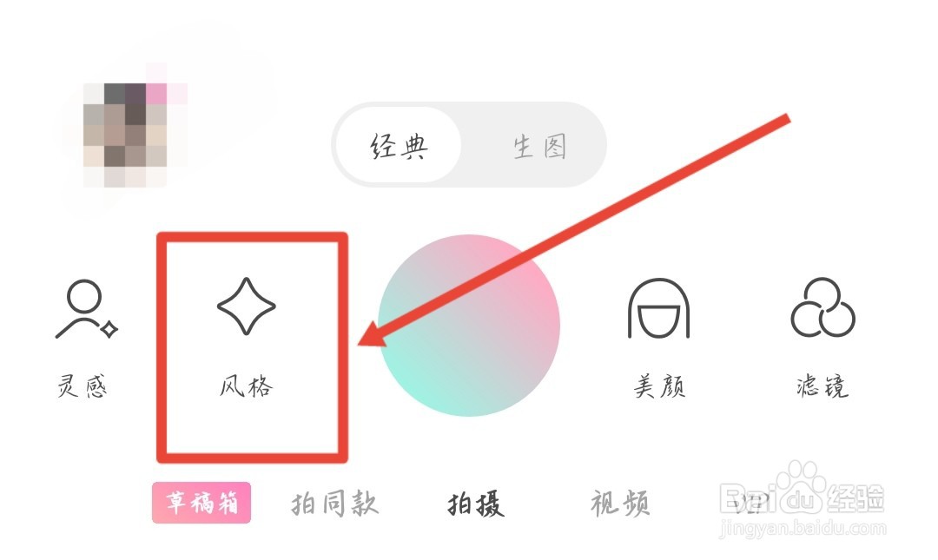Tap the 灵感 person-with-sparkle icon
The height and width of the screenshot is (560, 938).
87,309
